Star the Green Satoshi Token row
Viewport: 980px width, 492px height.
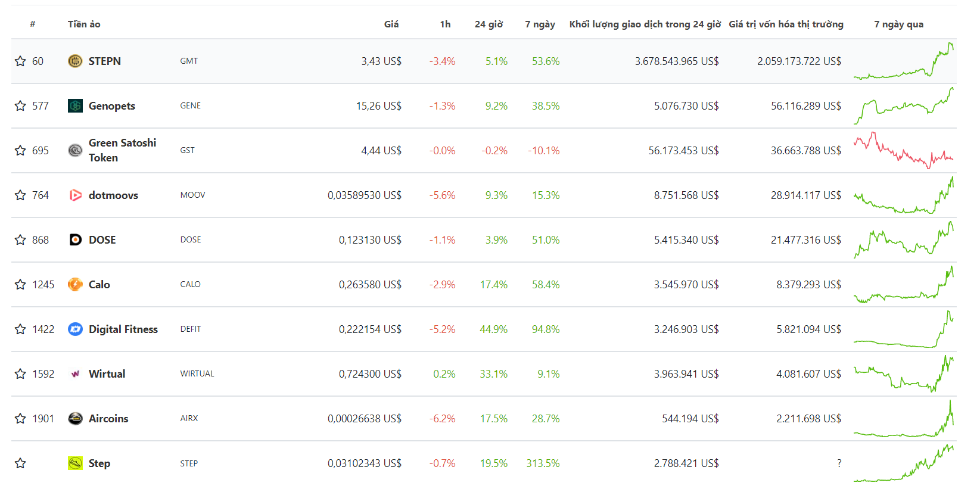coord(20,150)
